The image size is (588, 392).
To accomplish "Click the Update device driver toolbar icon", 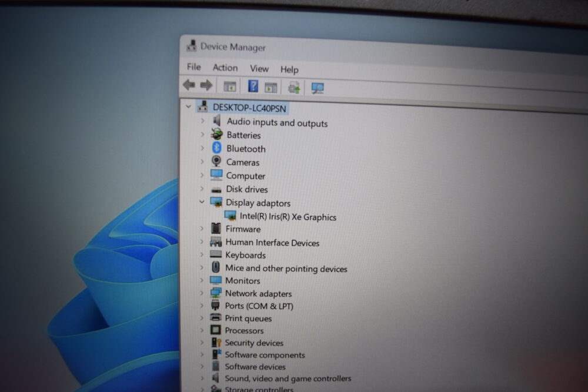I will [294, 88].
